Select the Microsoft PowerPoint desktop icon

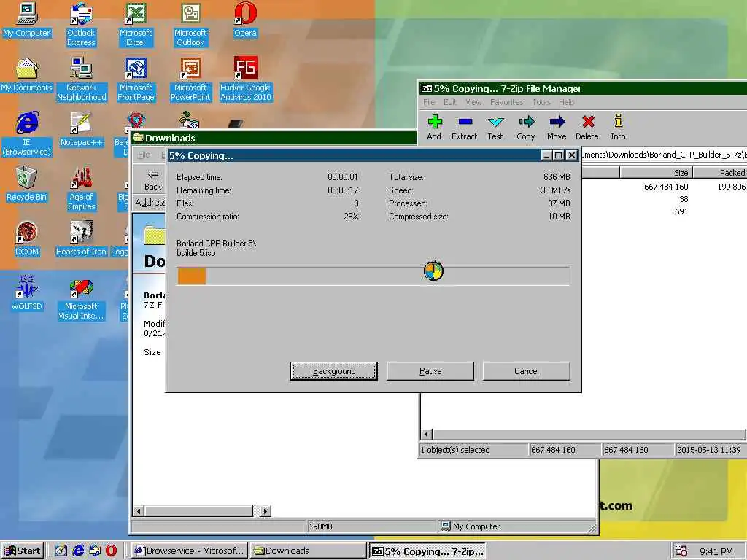[190, 79]
